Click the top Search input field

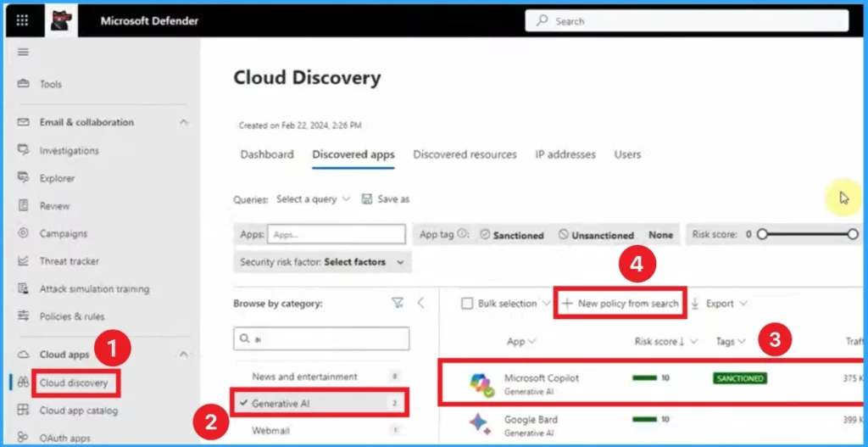687,21
